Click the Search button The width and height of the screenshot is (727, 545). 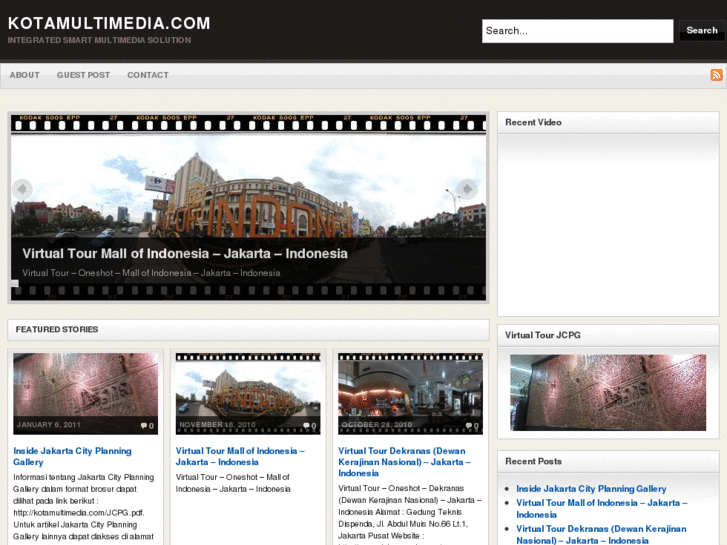click(701, 31)
